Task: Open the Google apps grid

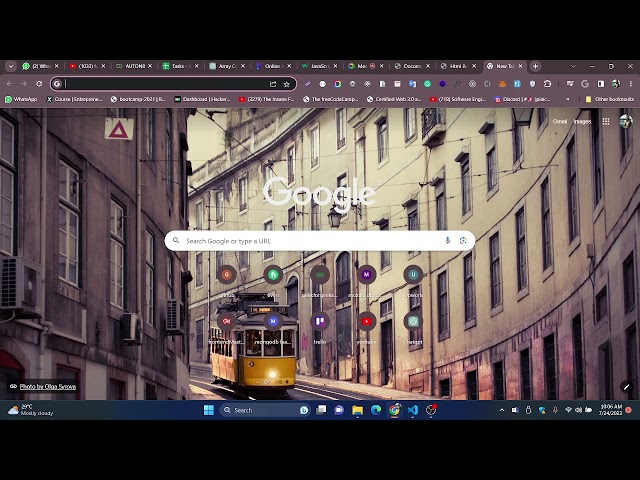Action: 606,121
